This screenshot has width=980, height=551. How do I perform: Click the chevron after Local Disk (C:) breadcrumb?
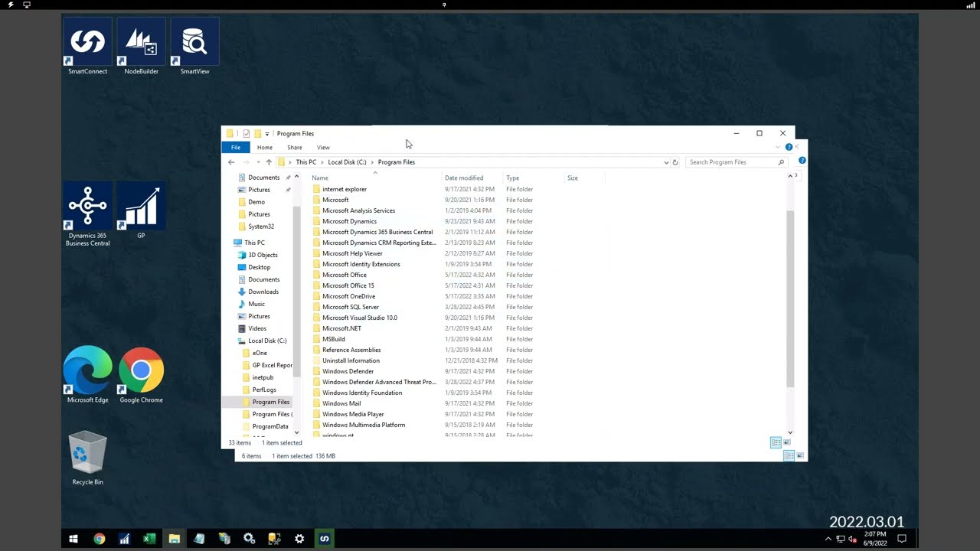(372, 162)
